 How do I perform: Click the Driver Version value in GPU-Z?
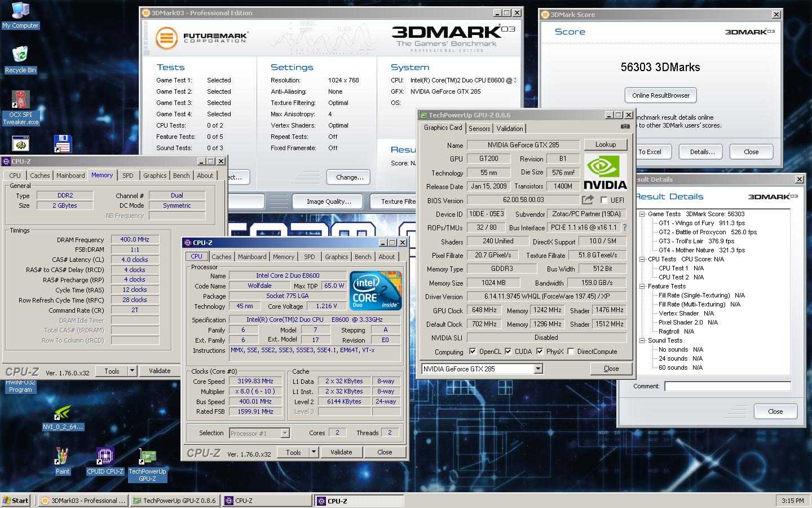click(546, 296)
